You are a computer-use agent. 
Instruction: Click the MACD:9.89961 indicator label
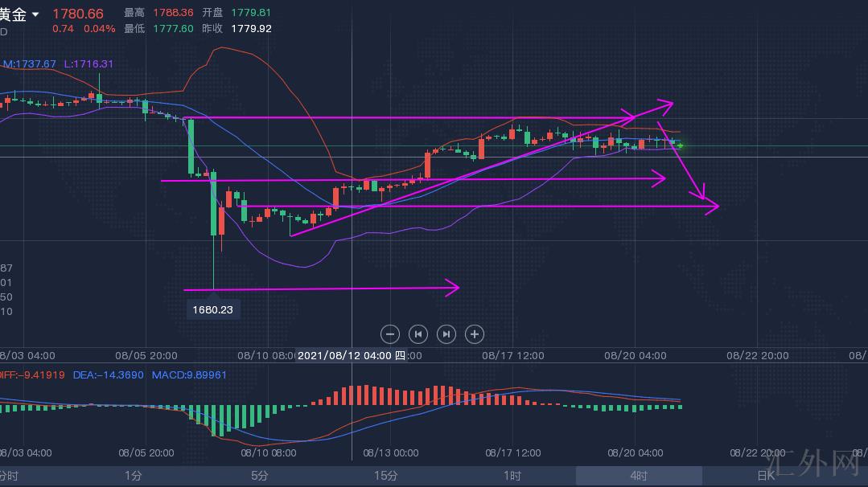click(189, 374)
